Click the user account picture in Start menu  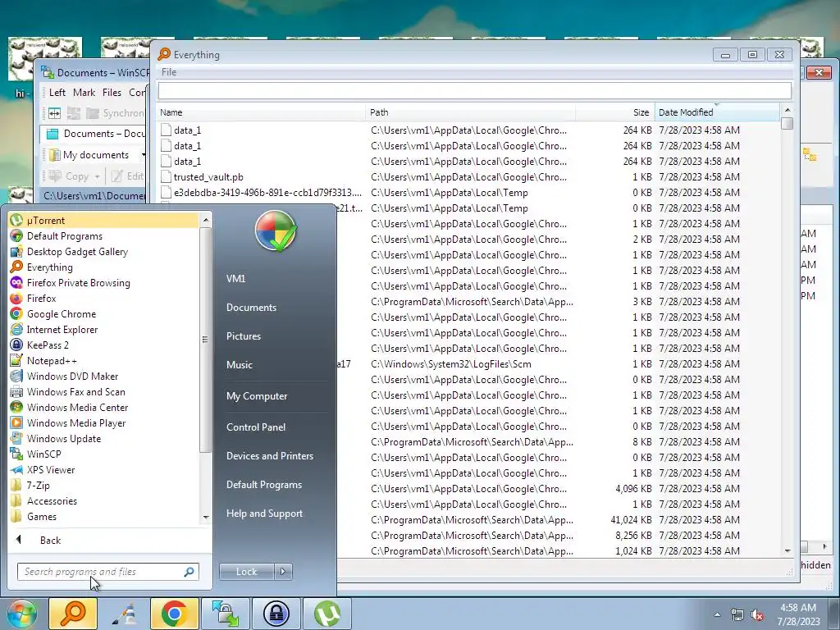276,231
